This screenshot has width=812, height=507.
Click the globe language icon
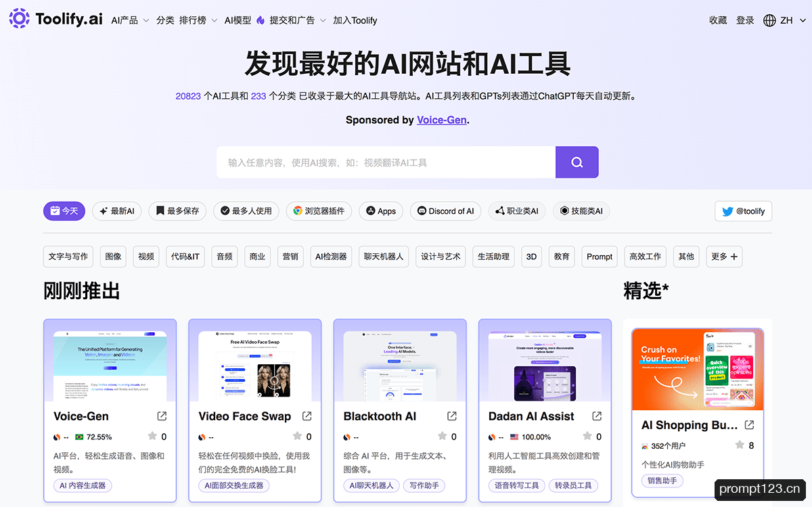tap(769, 20)
